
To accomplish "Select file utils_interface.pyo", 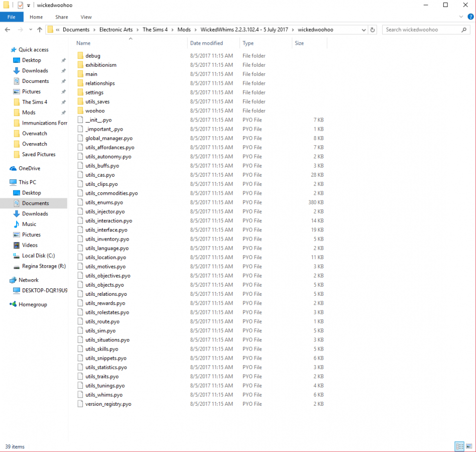I will pyautogui.click(x=106, y=230).
